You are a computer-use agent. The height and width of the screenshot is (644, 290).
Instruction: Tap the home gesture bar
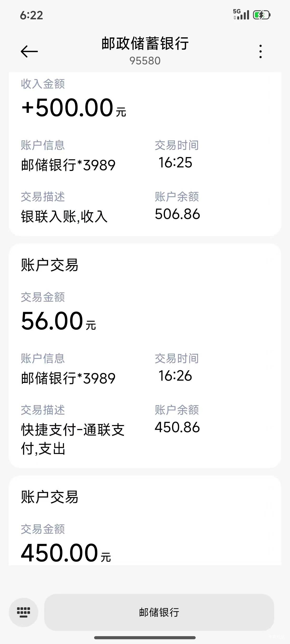(145, 638)
